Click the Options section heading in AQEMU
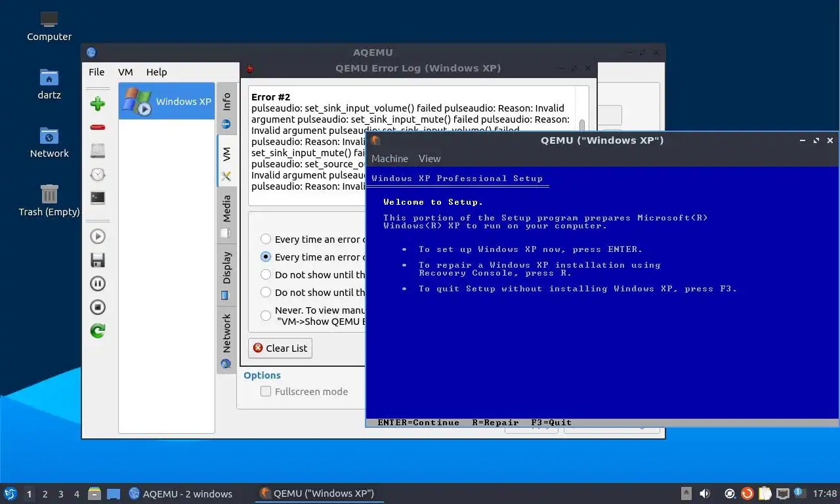The image size is (840, 504). (262, 375)
